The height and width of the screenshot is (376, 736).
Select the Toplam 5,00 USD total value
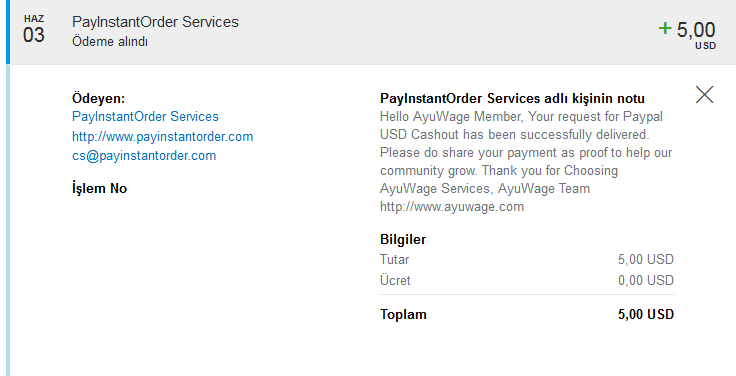646,314
